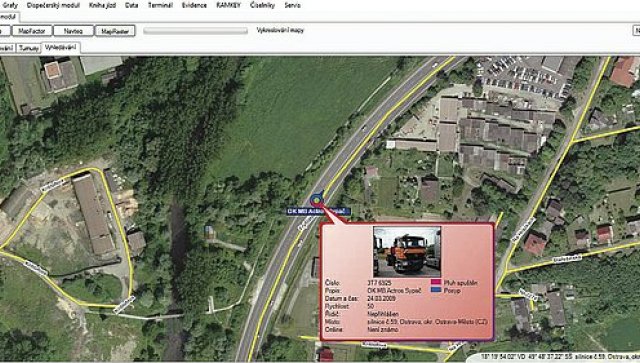Image resolution: width=640 pixels, height=363 pixels.
Task: Switch map source to MapFactor
Action: 32,31
